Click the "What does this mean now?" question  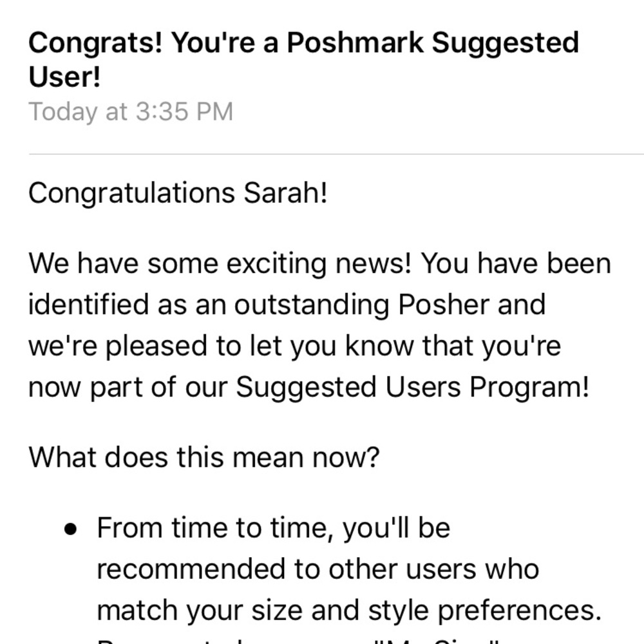[x=204, y=457]
